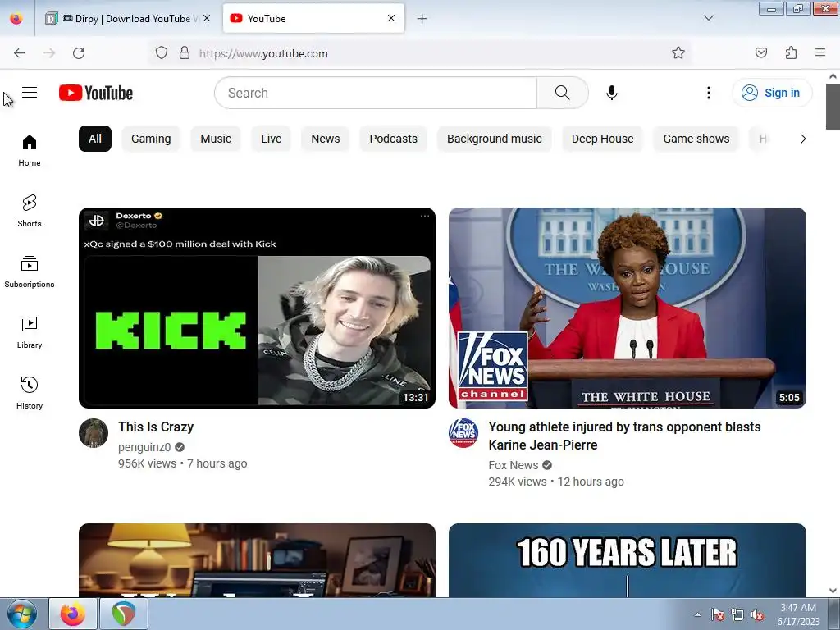Open Karine Jean-Pierre video title

point(624,436)
